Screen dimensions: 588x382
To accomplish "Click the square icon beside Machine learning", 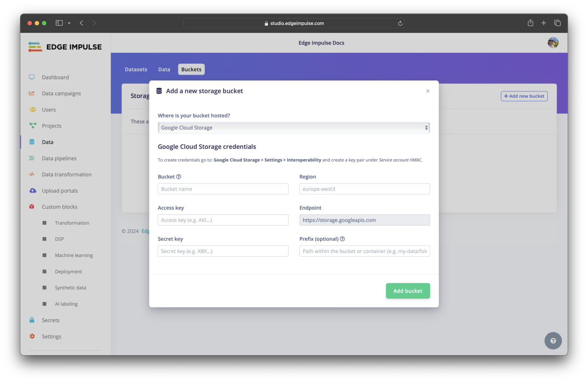I will click(44, 255).
